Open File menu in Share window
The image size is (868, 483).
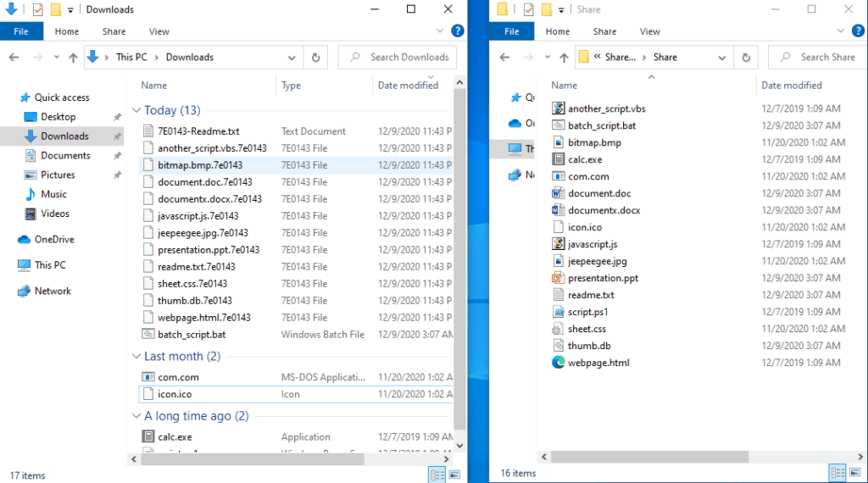pos(512,31)
